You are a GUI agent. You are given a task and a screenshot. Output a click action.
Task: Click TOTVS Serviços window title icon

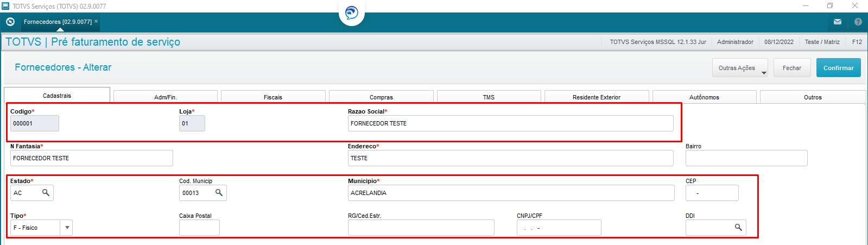point(5,6)
